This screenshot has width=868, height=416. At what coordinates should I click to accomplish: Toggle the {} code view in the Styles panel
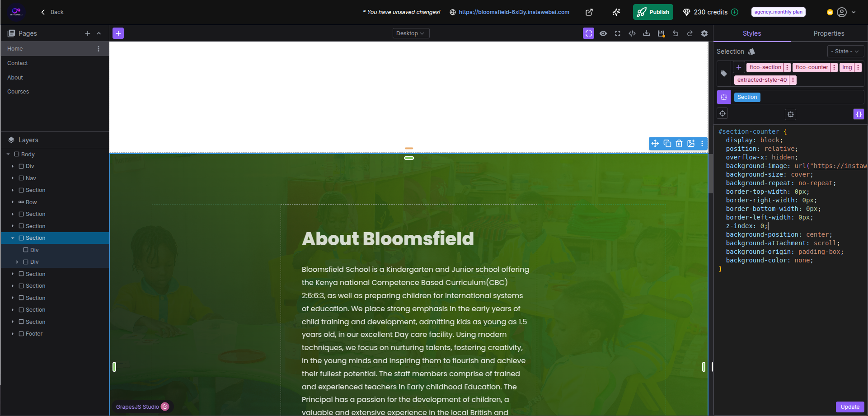click(x=859, y=114)
